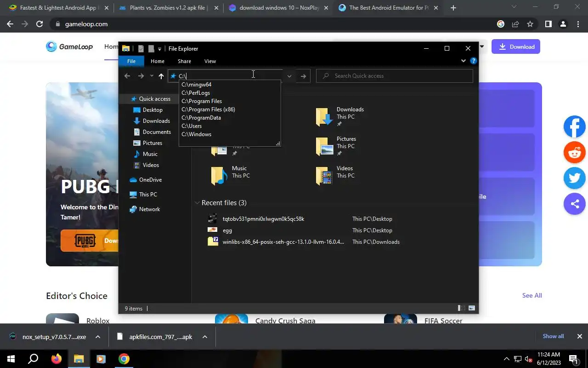Open the File tab in File Explorer
Viewport: 588px width, 368px height.
click(131, 61)
